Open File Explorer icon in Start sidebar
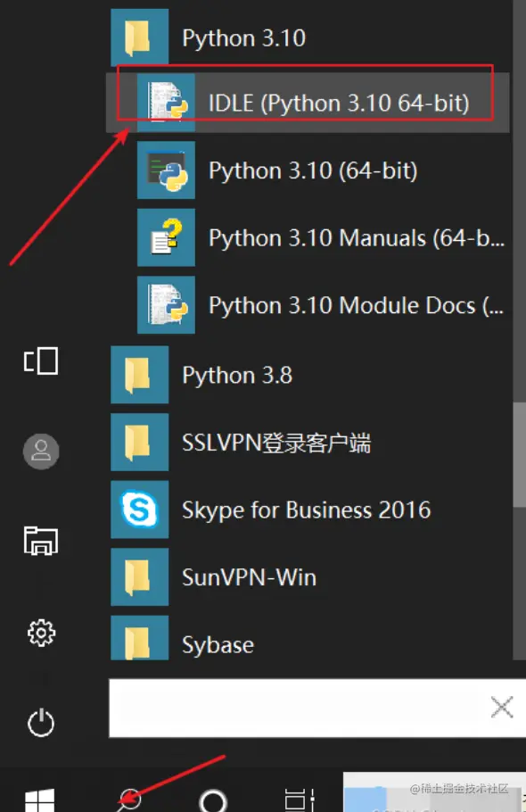The height and width of the screenshot is (812, 526). [x=41, y=541]
